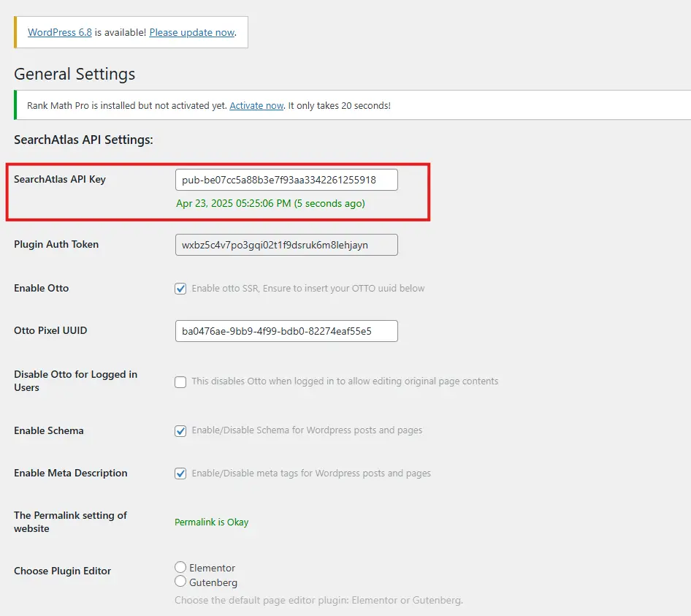Click 'Enable/Disable Schema for Wordpress posts' text
691x616 pixels.
coord(307,430)
